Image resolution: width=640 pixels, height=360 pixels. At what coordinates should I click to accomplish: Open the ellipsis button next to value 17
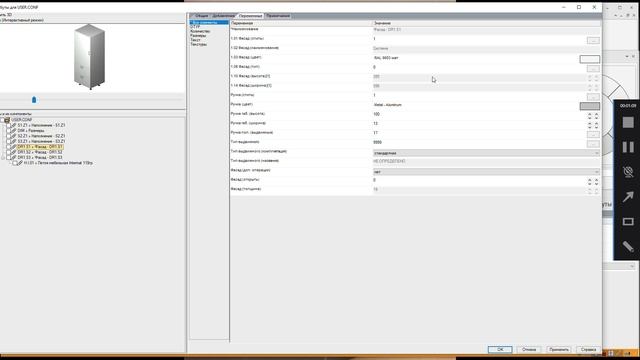pos(593,134)
